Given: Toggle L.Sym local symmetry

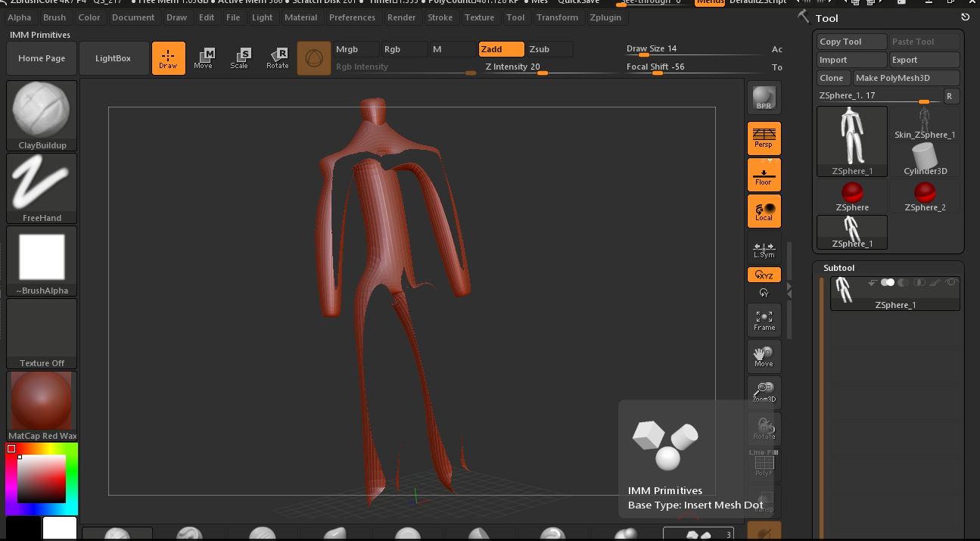Looking at the screenshot, I should pos(764,248).
